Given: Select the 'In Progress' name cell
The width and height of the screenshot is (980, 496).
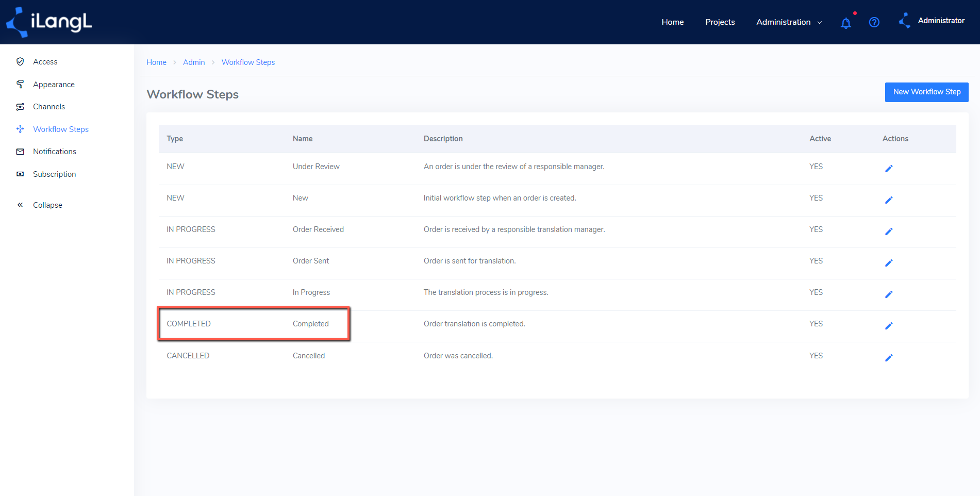Looking at the screenshot, I should pyautogui.click(x=311, y=292).
